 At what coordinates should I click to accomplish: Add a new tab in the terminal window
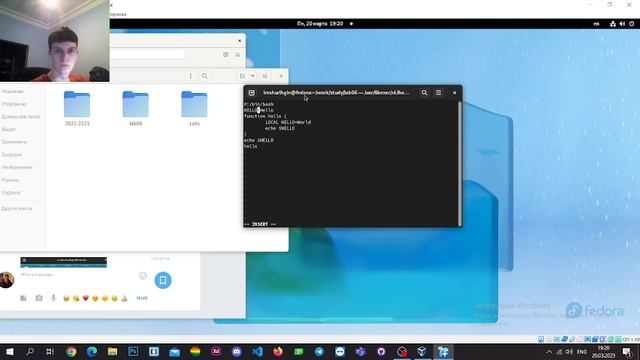point(252,93)
